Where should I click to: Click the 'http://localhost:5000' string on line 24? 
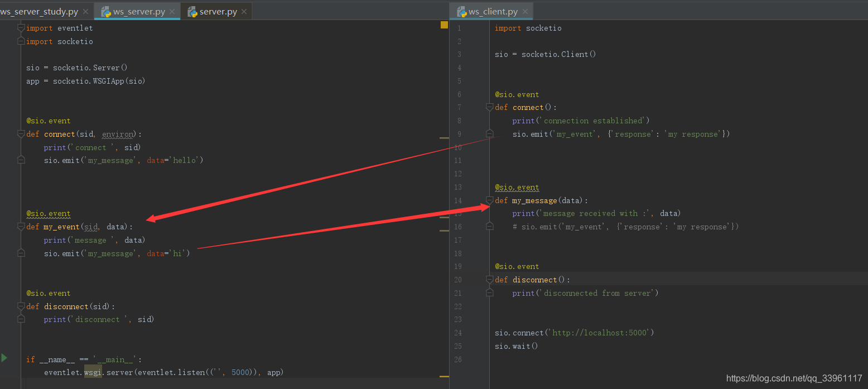pos(600,333)
